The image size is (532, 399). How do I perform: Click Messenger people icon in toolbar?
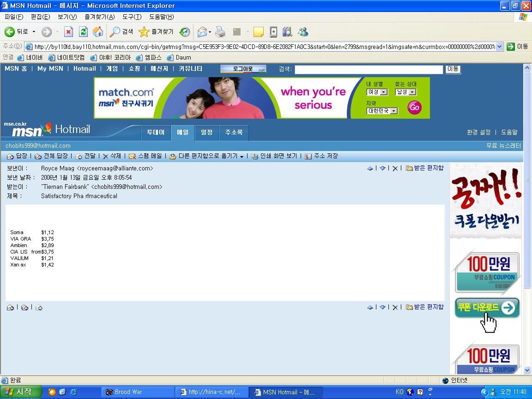(303, 32)
